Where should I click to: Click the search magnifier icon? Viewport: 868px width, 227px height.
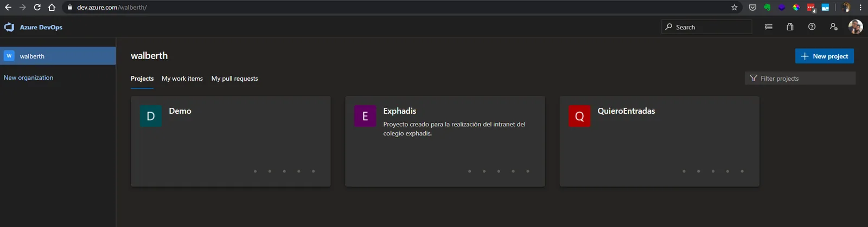click(x=669, y=27)
